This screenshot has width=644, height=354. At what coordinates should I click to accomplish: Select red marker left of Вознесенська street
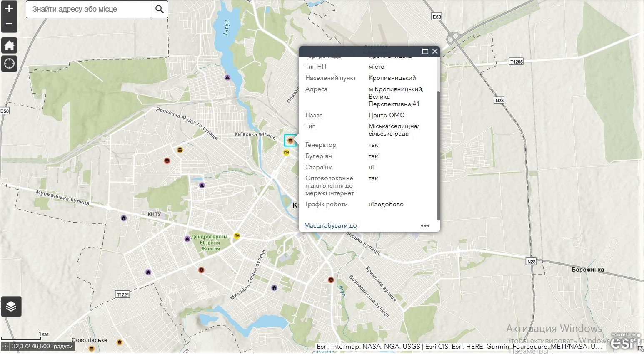pos(331,280)
